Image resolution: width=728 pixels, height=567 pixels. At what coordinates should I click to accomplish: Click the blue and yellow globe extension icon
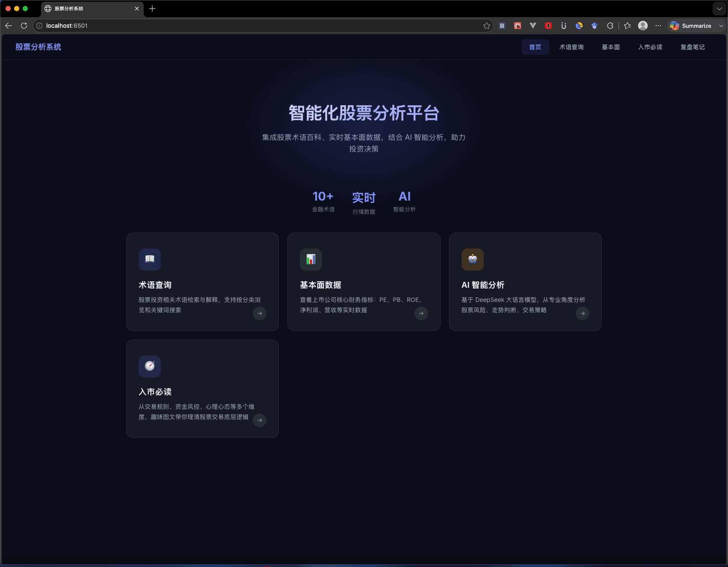click(x=579, y=26)
